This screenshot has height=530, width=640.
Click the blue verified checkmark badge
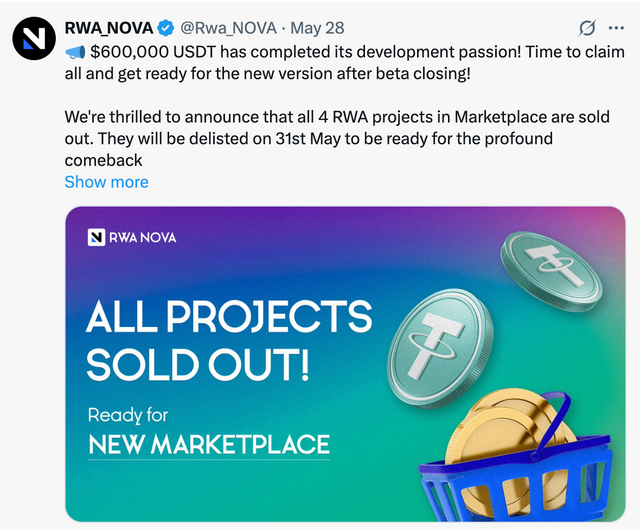[166, 28]
